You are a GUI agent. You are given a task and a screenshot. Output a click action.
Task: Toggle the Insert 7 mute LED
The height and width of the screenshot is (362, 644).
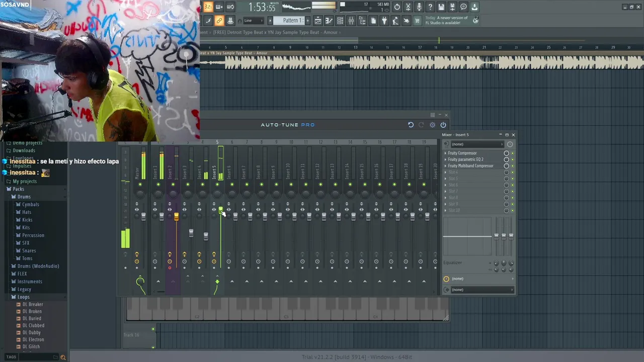pos(247,185)
